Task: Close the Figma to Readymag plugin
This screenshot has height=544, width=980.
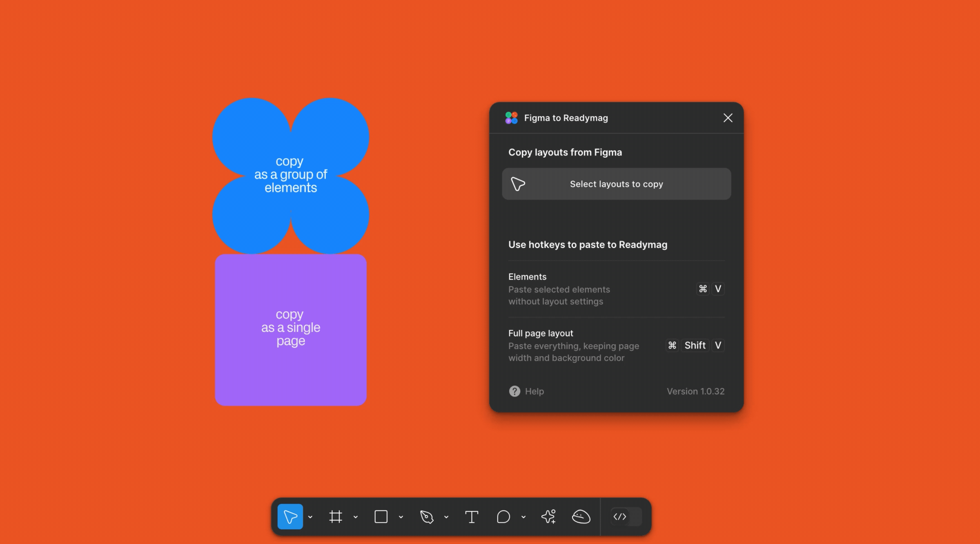Action: (x=728, y=118)
